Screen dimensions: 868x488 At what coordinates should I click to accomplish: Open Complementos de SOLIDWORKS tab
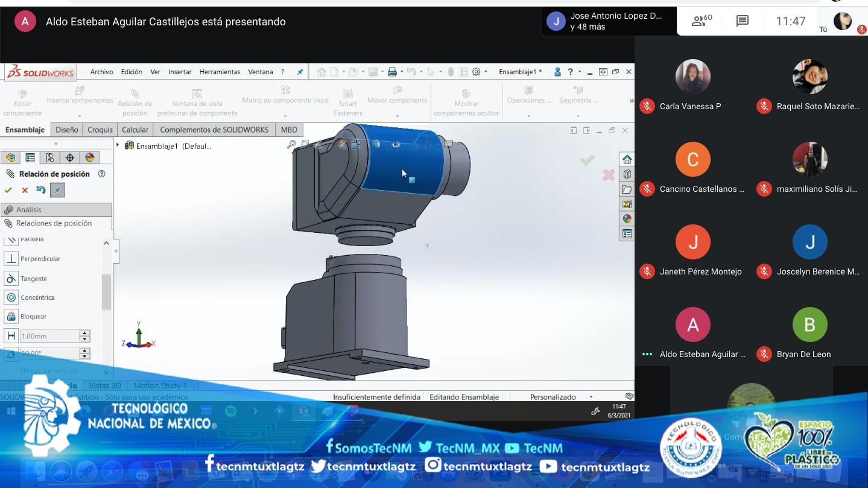(214, 130)
